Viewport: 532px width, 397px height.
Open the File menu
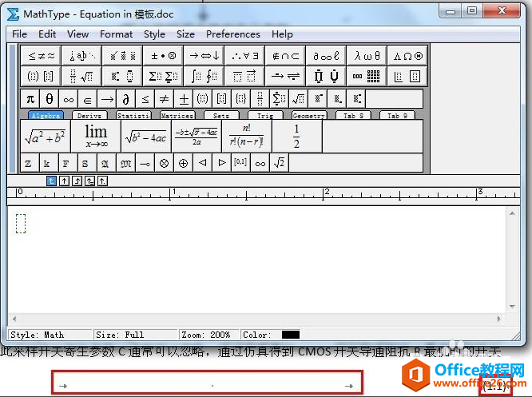[19, 34]
